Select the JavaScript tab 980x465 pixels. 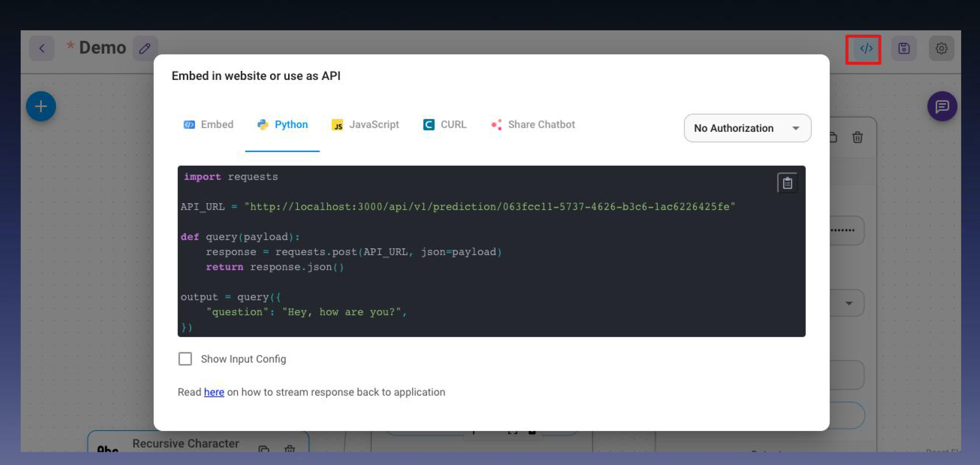(x=365, y=124)
